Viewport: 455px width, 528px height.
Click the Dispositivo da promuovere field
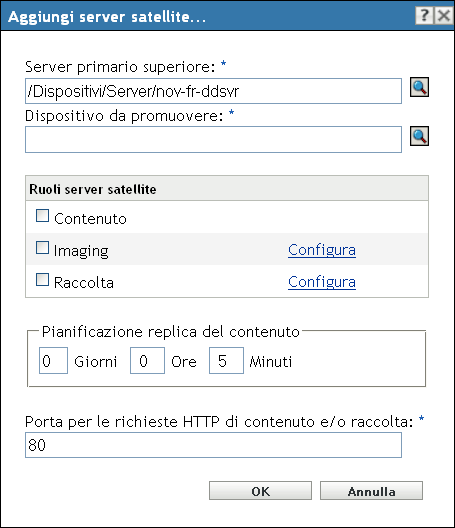point(214,139)
